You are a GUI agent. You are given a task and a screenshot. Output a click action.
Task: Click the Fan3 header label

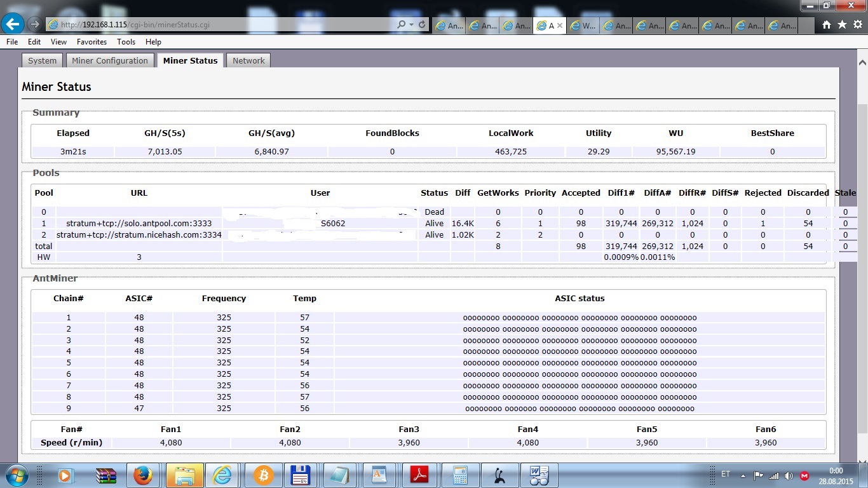pyautogui.click(x=409, y=430)
